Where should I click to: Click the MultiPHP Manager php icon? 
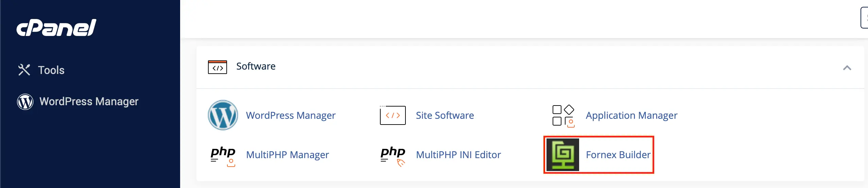coord(223,155)
